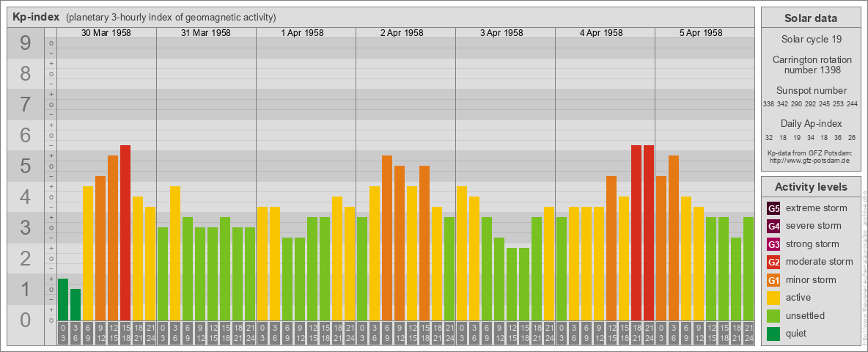
Task: Click sunspot number value 290
Action: 797,104
